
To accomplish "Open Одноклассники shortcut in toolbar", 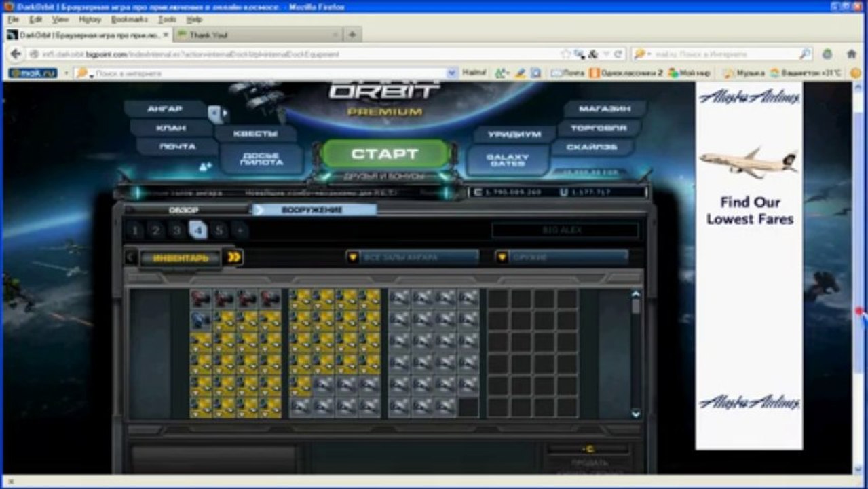I will 626,73.
